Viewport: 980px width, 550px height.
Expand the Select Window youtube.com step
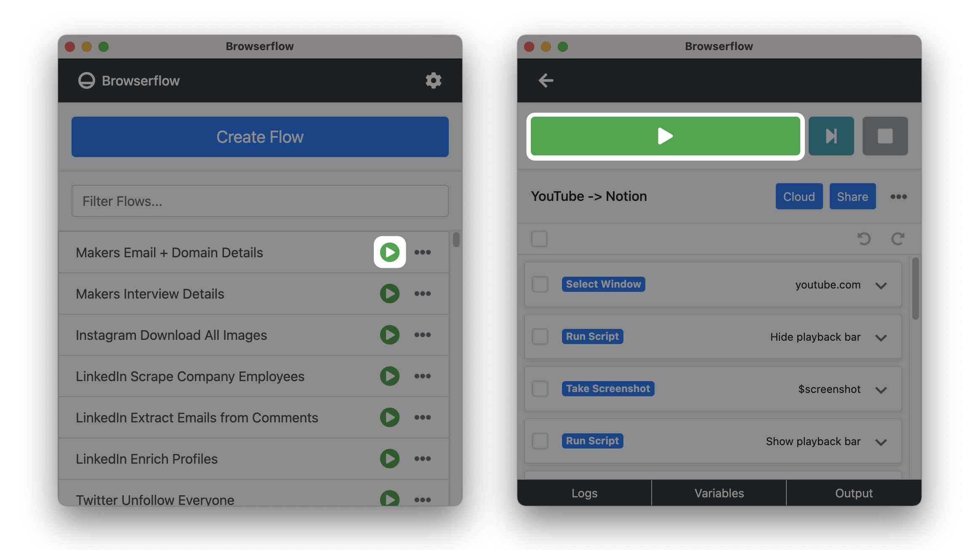coord(881,285)
